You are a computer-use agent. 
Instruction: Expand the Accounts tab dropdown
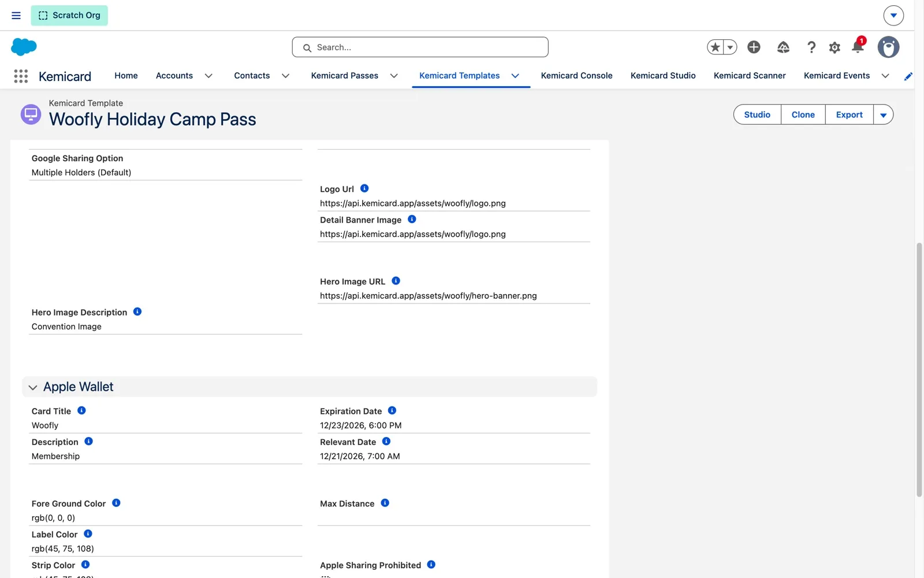pos(208,76)
